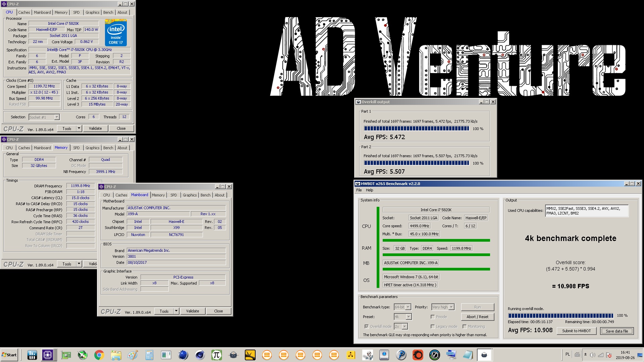
Task: Show hidden tray icons arrow
Action: click(585, 355)
